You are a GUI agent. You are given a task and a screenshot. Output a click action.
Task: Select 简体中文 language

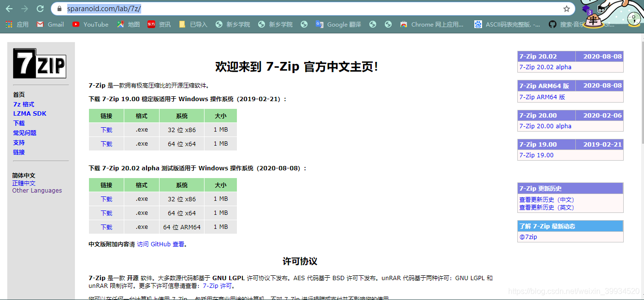pos(24,176)
